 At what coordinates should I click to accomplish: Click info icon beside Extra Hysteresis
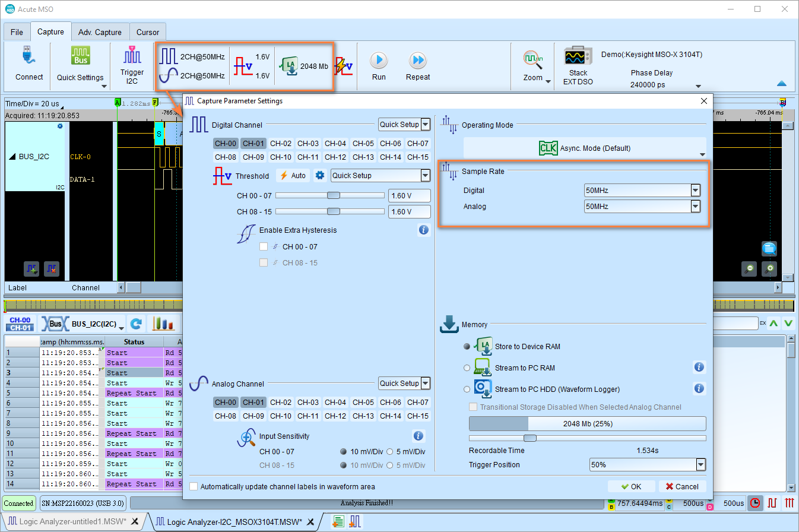423,230
